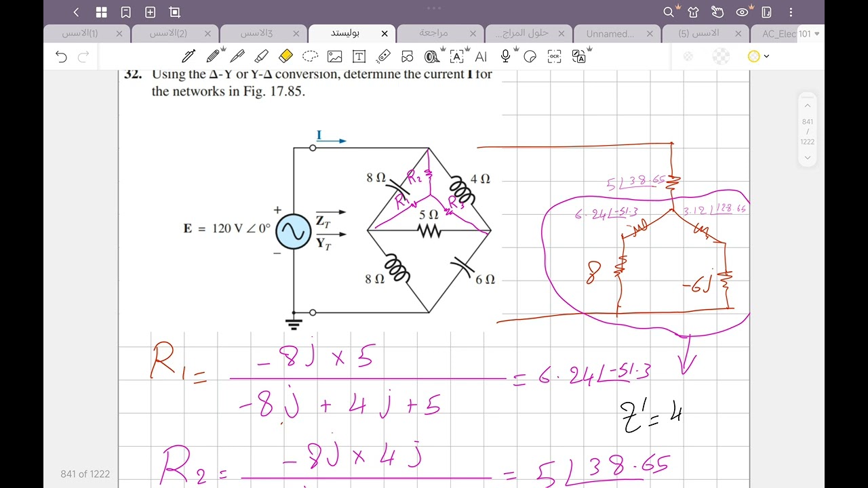Pick the yellow ring color swatch
The image size is (868, 488).
(x=753, y=56)
